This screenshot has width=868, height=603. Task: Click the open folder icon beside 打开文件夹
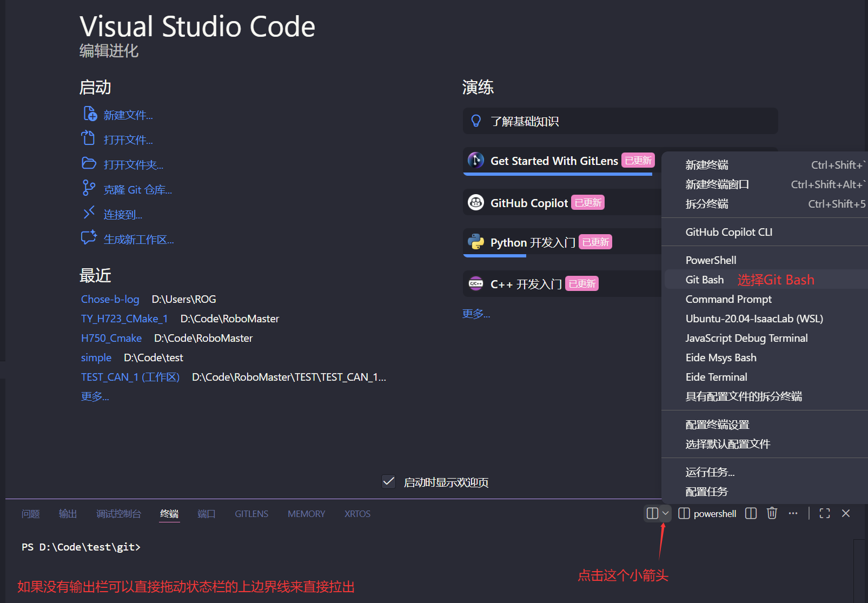coord(89,164)
